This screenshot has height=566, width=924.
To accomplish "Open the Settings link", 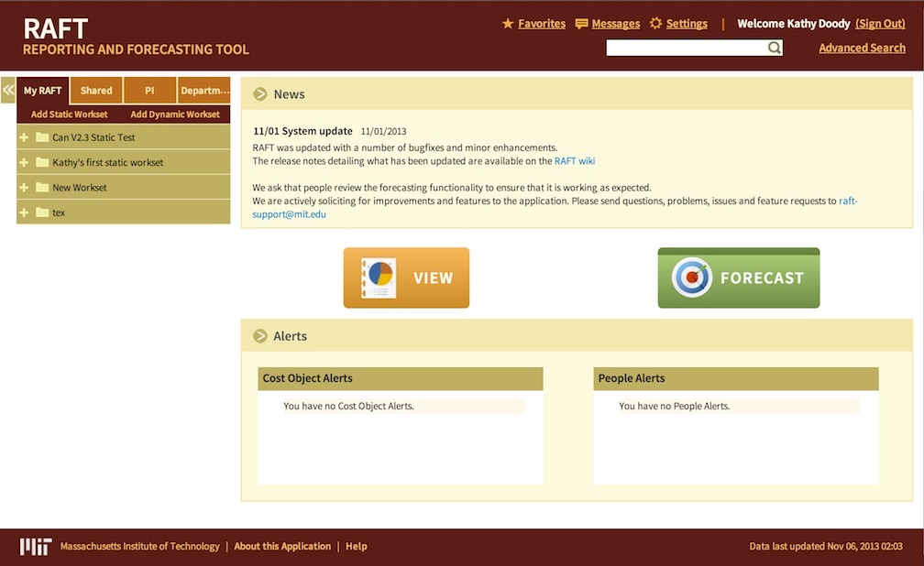I will pos(687,24).
